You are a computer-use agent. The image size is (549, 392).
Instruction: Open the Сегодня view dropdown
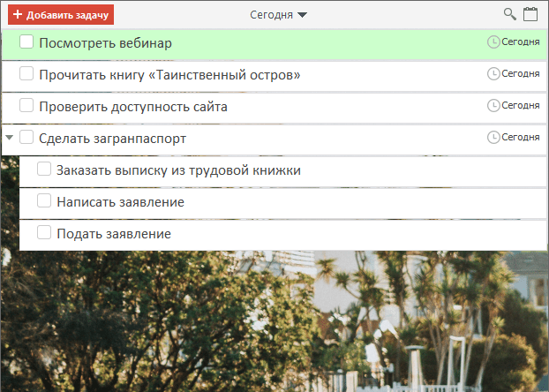pyautogui.click(x=278, y=15)
